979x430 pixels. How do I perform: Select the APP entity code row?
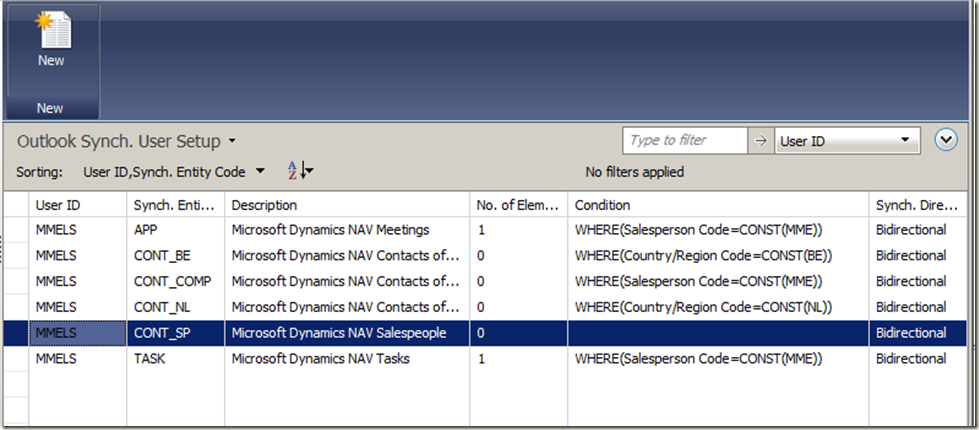point(174,230)
